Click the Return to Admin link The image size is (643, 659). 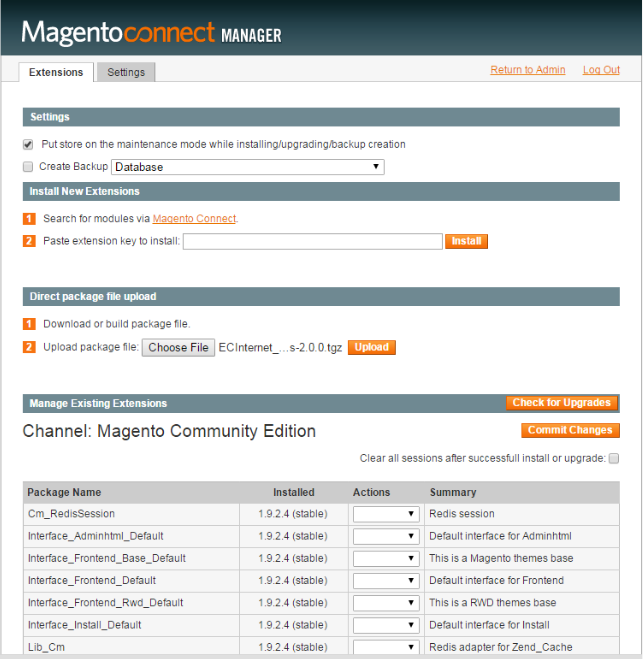tap(527, 70)
